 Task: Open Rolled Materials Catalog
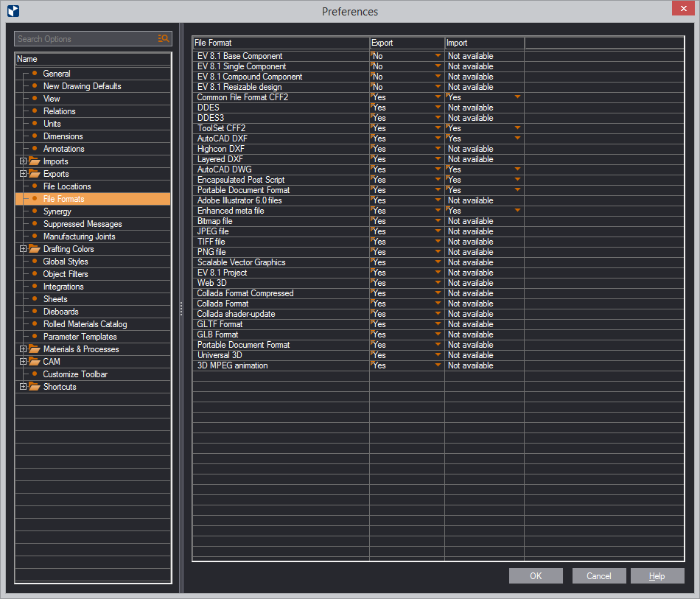[85, 323]
